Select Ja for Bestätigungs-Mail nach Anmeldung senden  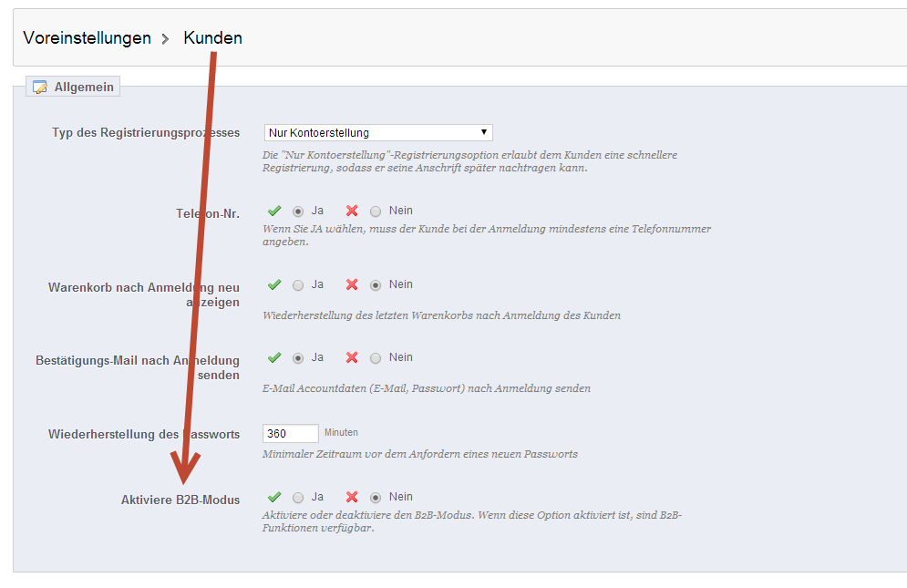(298, 358)
